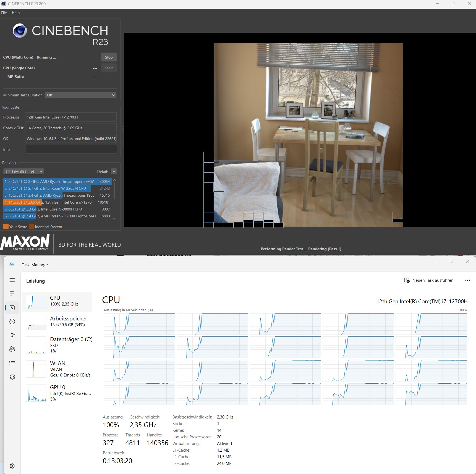The image size is (476, 474).
Task: Click the L3-Cache 24,0 MB value
Action: pyautogui.click(x=224, y=464)
